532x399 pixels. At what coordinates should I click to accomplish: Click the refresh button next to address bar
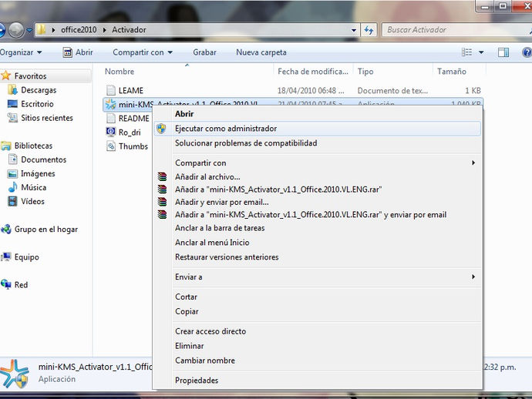[369, 30]
